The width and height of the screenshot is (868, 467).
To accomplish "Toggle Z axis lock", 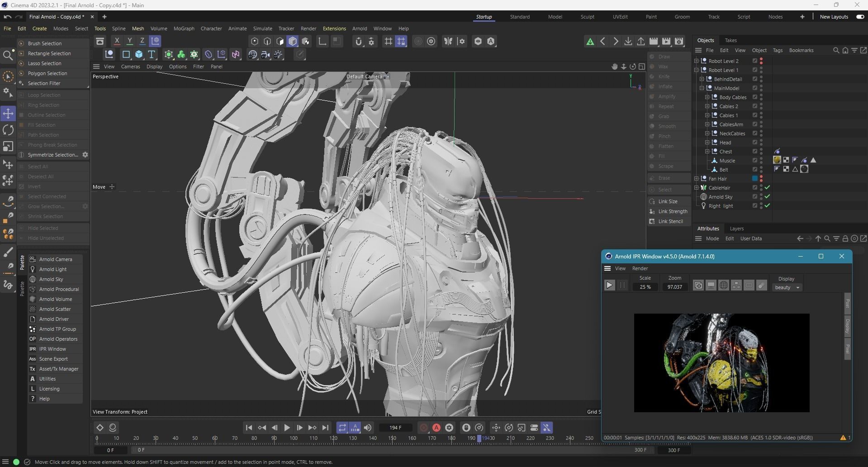I will (142, 41).
